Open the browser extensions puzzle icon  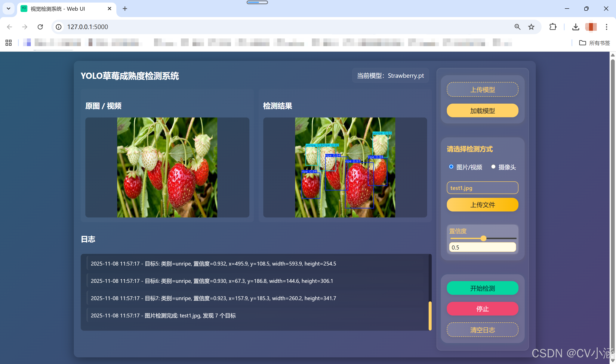[553, 27]
